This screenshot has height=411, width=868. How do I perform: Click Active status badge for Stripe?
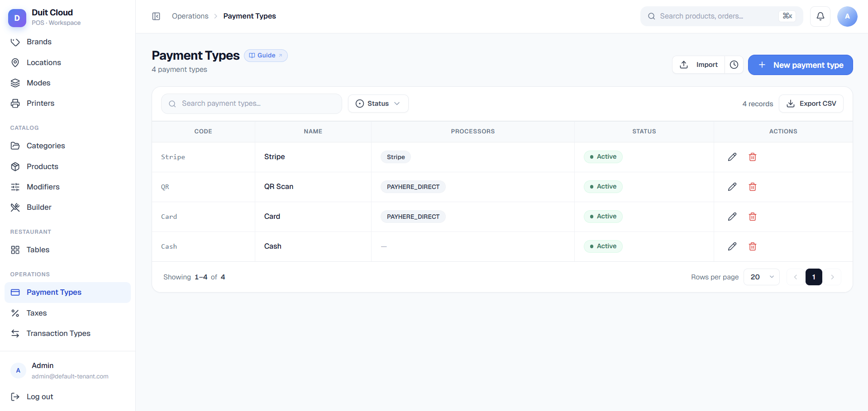click(x=603, y=157)
